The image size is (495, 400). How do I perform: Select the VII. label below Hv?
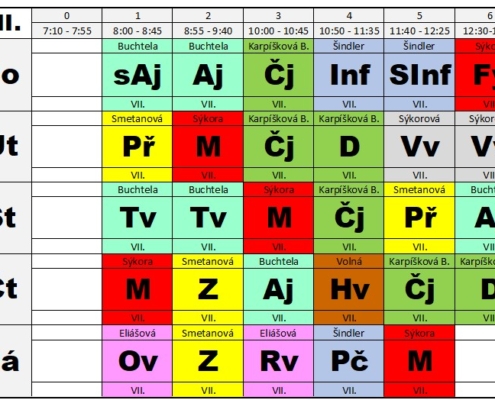349,318
